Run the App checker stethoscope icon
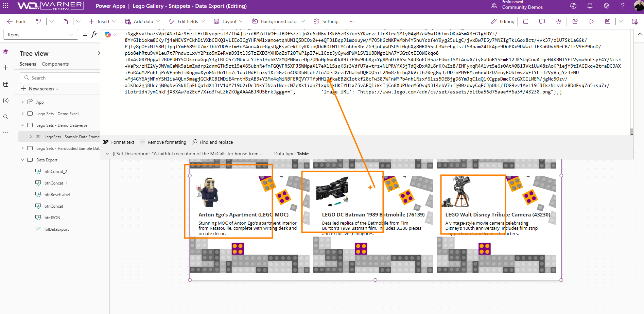The image size is (644, 314). (x=558, y=21)
